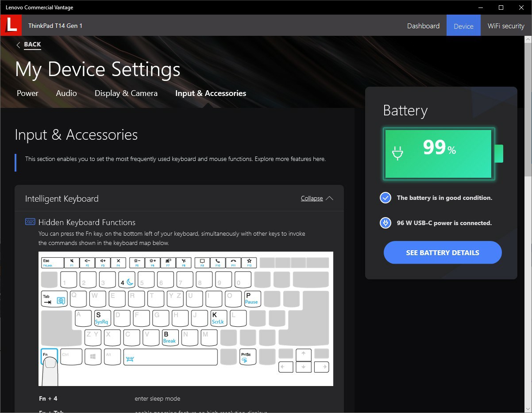Click SEE BATTERY DETAILS button
The width and height of the screenshot is (532, 413).
[443, 252]
